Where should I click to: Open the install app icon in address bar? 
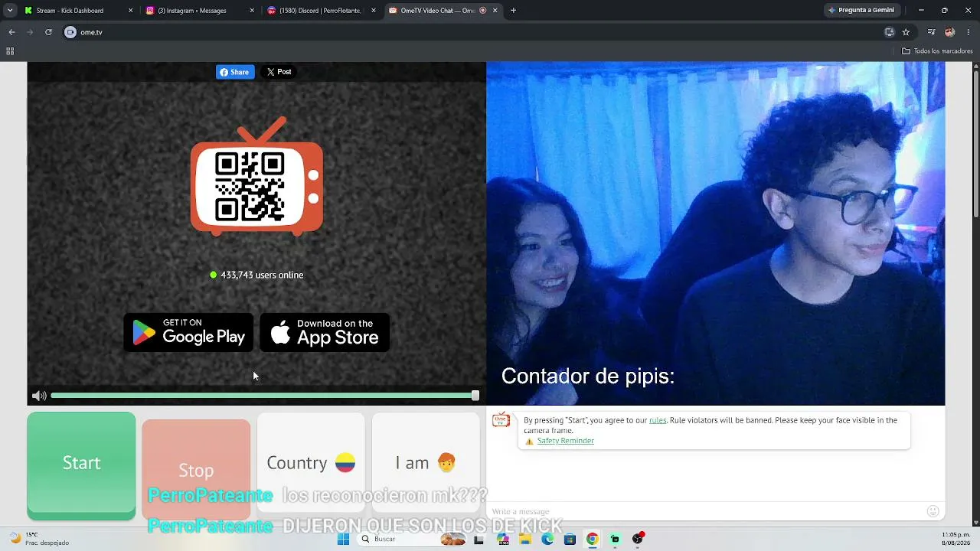(x=889, y=32)
